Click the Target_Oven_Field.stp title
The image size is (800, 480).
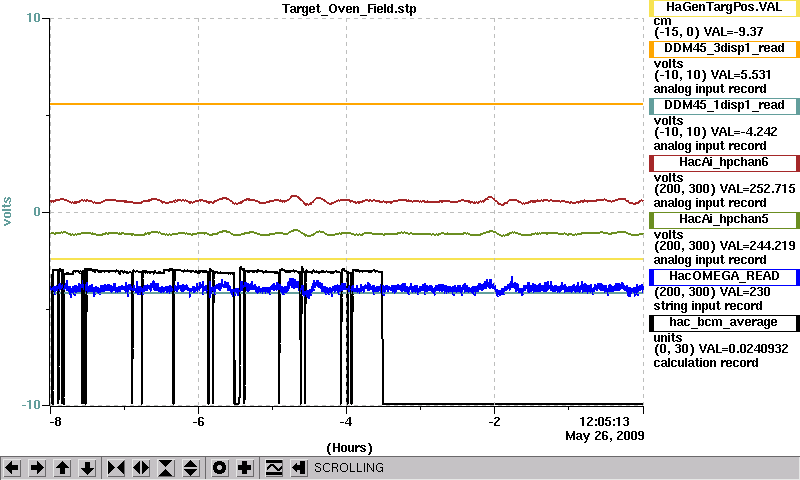349,9
